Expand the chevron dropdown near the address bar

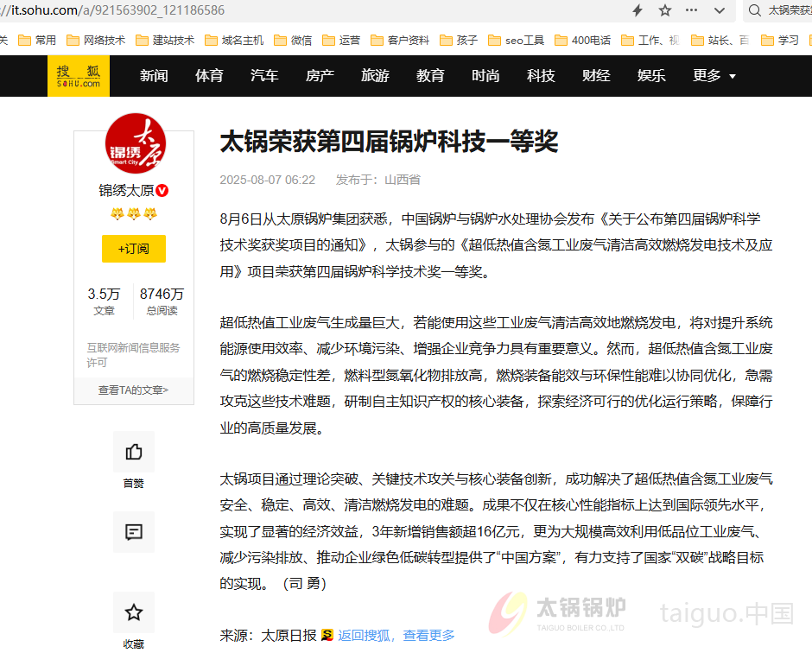coord(719,11)
